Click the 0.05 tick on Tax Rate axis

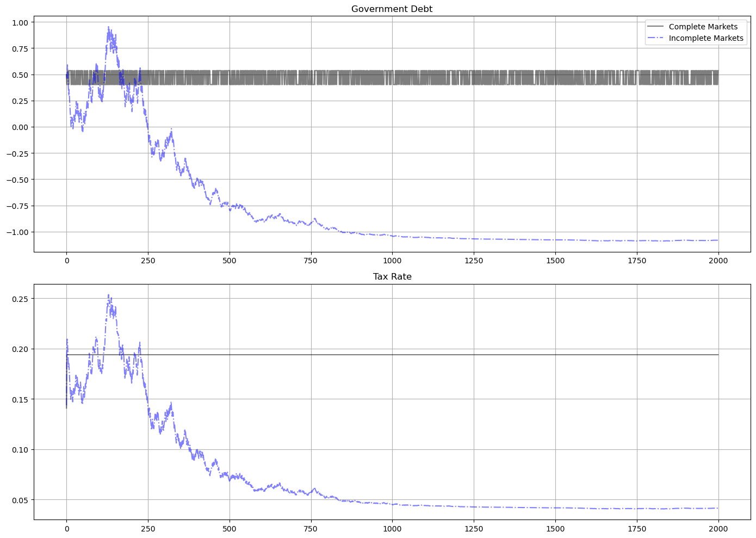point(19,500)
